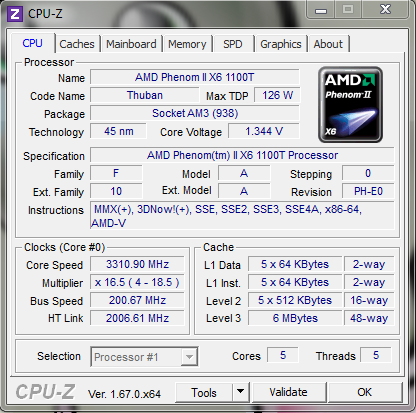Click the Bus Speed value 200.67 MHz
The height and width of the screenshot is (413, 416).
click(137, 300)
